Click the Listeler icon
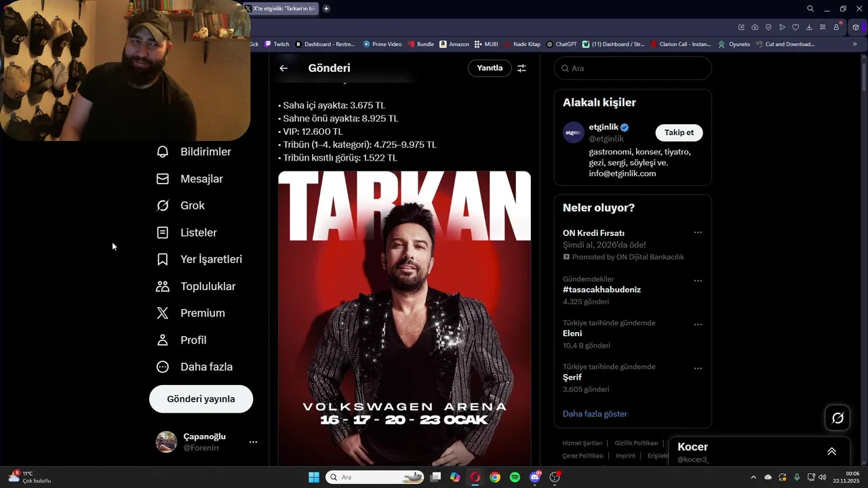Image resolution: width=868 pixels, height=488 pixels. [x=163, y=232]
